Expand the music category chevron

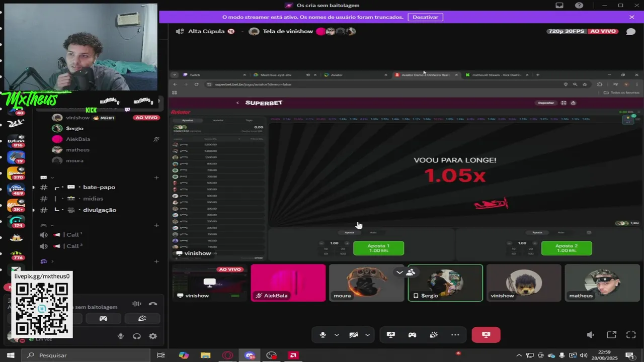(52, 261)
